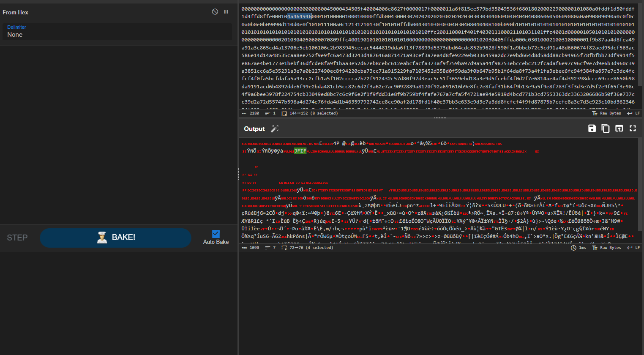Disable the From Hex operation
This screenshot has width=644, height=355.
215,12
